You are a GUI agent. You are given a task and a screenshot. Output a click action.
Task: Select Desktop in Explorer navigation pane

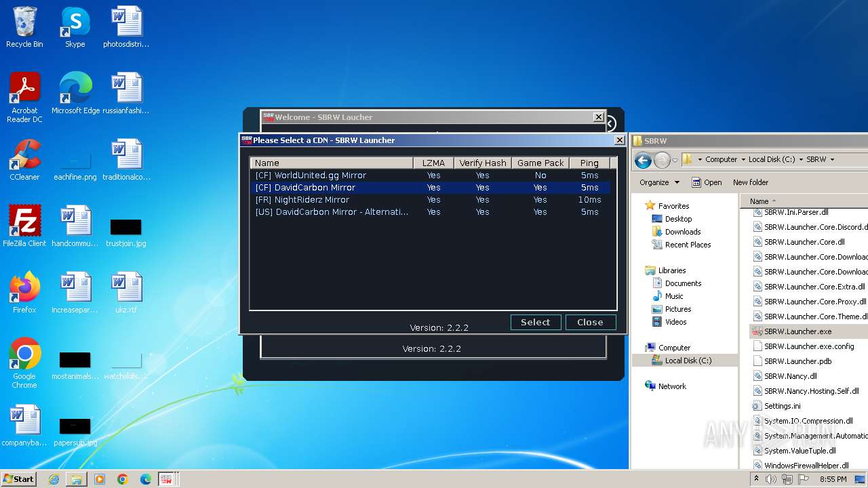[x=678, y=219]
